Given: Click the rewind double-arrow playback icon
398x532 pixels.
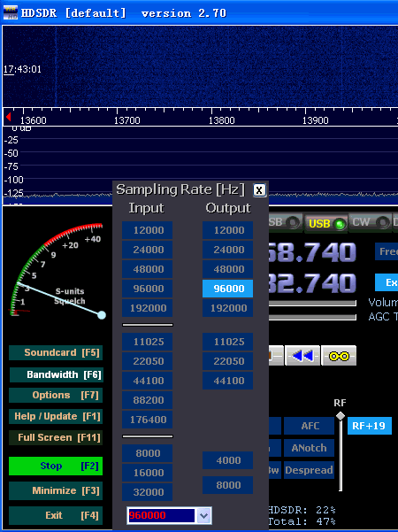Looking at the screenshot, I should pos(302,356).
